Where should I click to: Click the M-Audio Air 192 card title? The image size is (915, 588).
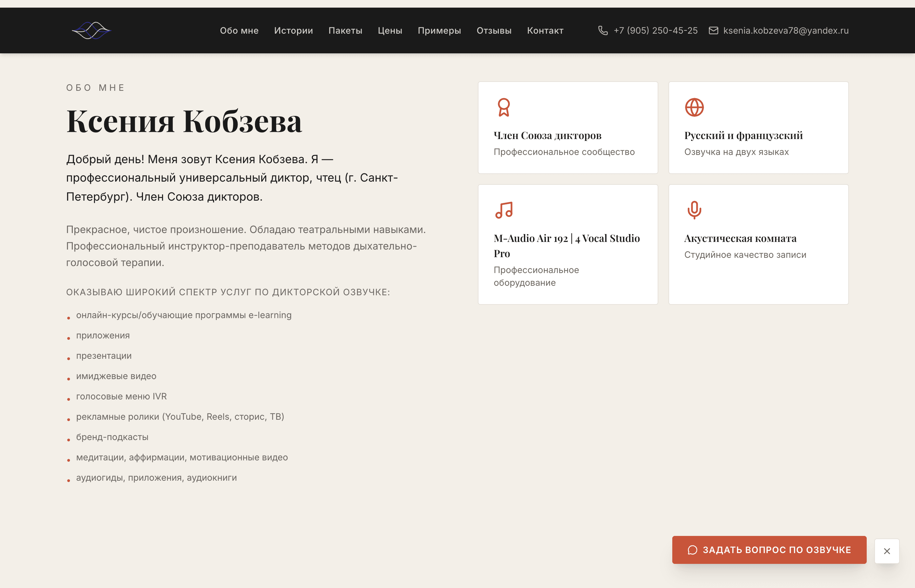click(566, 245)
